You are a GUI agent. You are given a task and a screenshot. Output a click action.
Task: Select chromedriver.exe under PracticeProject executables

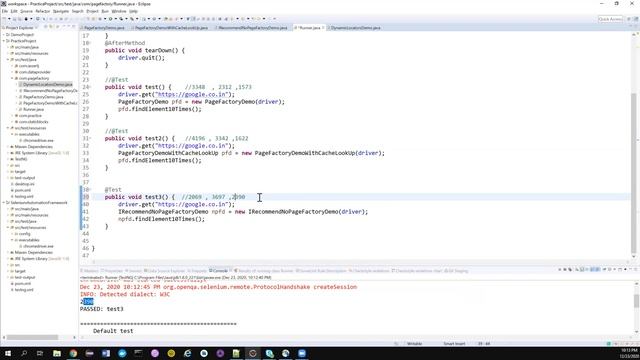[38, 140]
